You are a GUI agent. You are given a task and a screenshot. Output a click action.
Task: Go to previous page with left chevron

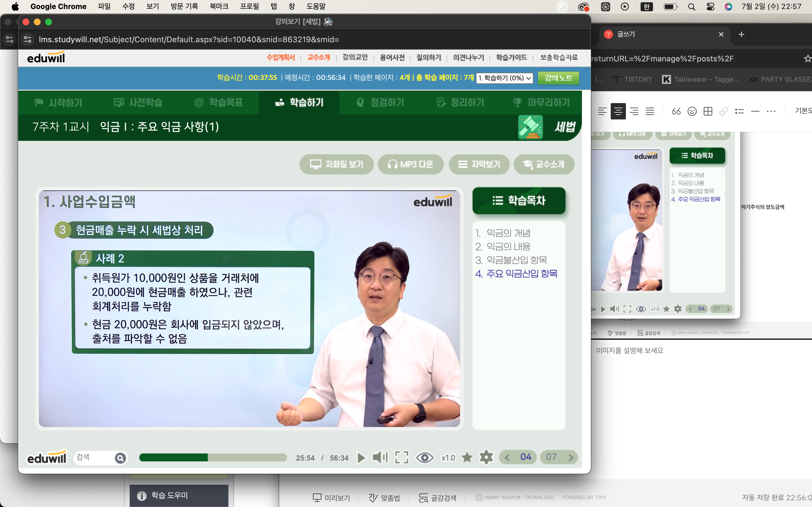coord(507,458)
